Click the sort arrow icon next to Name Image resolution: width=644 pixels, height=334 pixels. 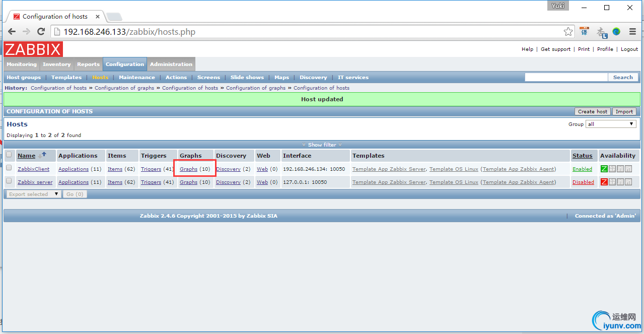(x=42, y=155)
